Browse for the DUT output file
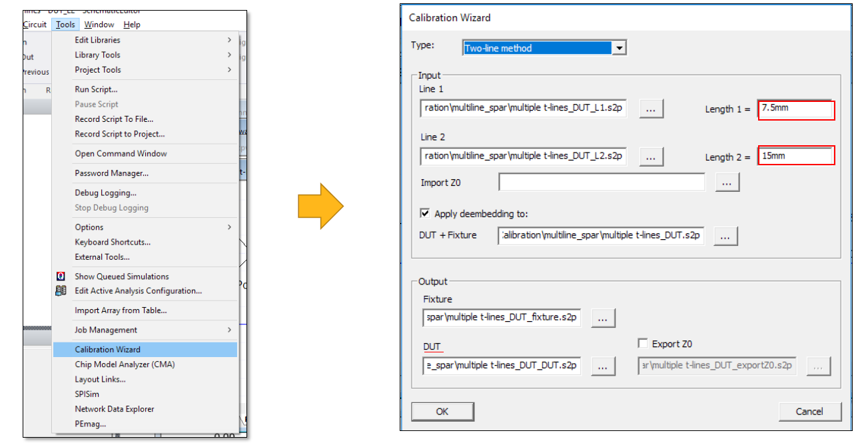The image size is (868, 443). tap(602, 366)
